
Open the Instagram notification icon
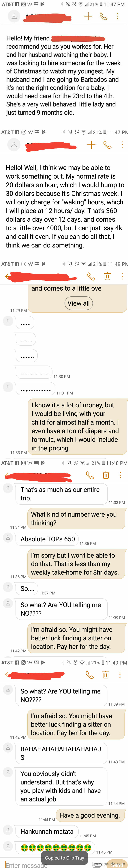click(23, 4)
